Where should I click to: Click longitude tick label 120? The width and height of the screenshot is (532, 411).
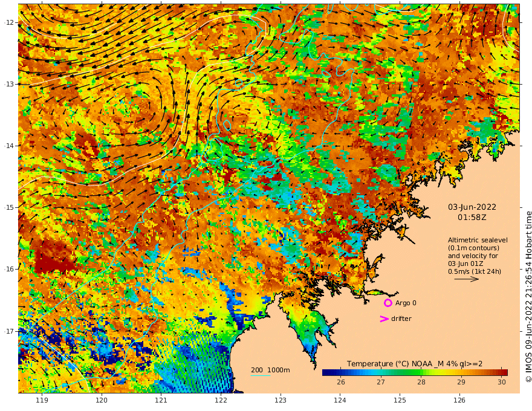coord(102,400)
